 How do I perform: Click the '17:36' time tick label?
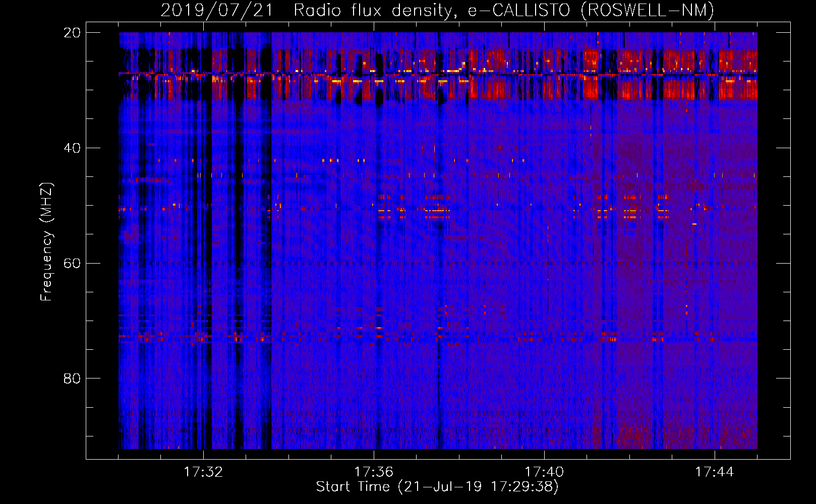pos(374,472)
